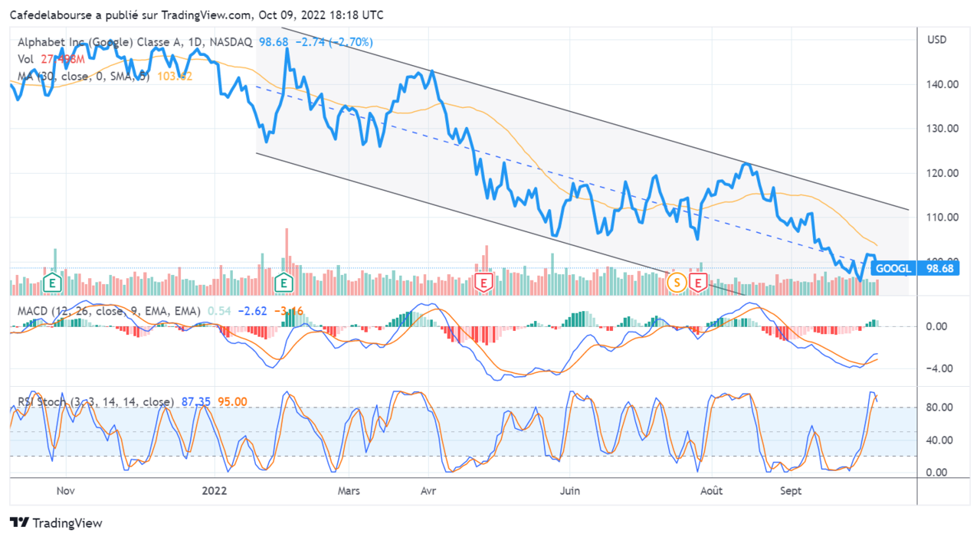The height and width of the screenshot is (540, 980).
Task: Click the RSI Stoch (3, 3, 14, 14) legend
Action: 96,401
